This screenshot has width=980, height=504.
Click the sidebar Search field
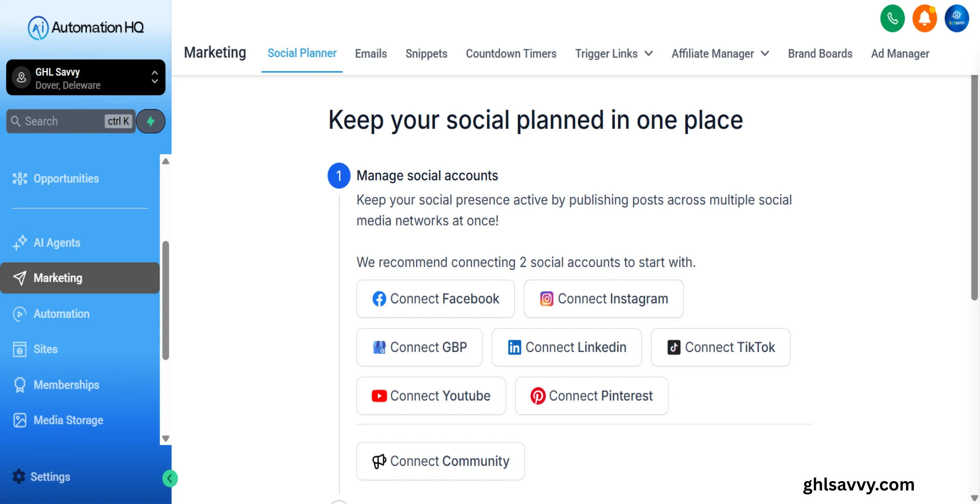pyautogui.click(x=71, y=121)
